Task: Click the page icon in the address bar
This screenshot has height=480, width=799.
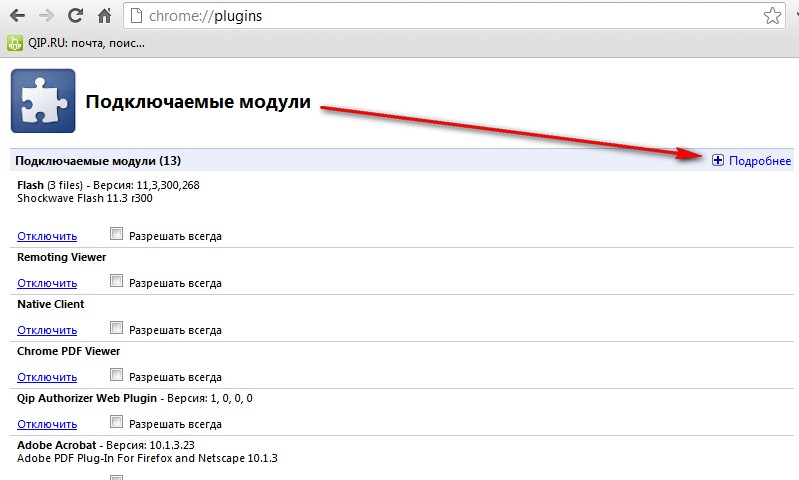Action: 136,16
